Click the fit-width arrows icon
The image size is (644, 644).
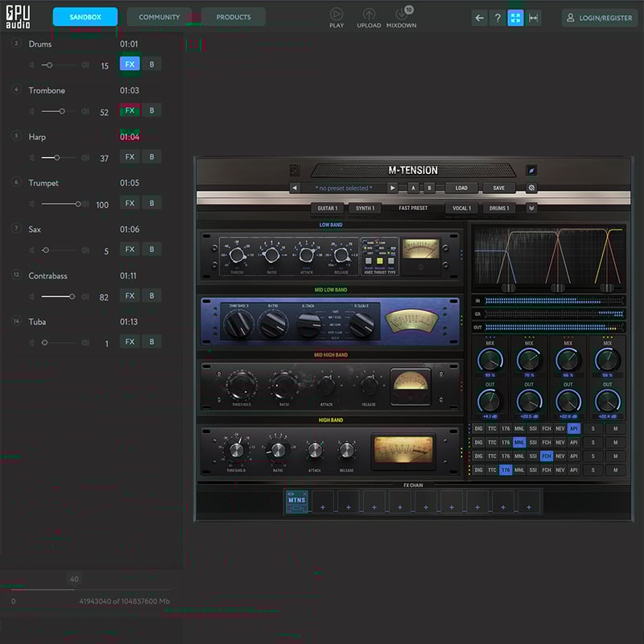point(533,18)
